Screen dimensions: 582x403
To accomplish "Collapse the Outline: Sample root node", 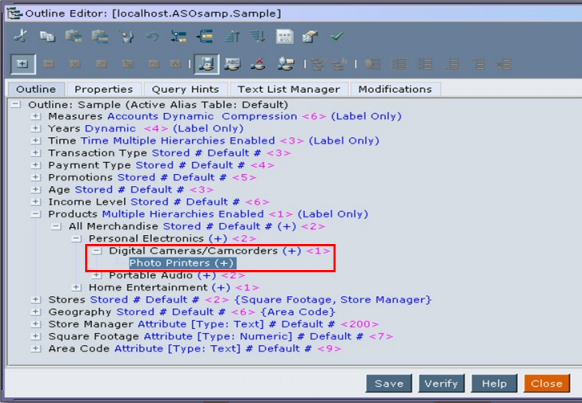I will coord(16,104).
